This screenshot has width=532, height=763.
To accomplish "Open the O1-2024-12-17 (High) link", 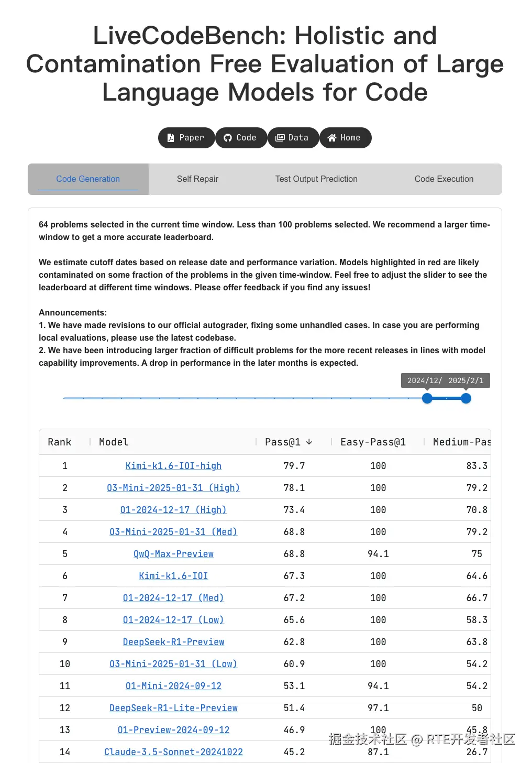I will click(173, 510).
